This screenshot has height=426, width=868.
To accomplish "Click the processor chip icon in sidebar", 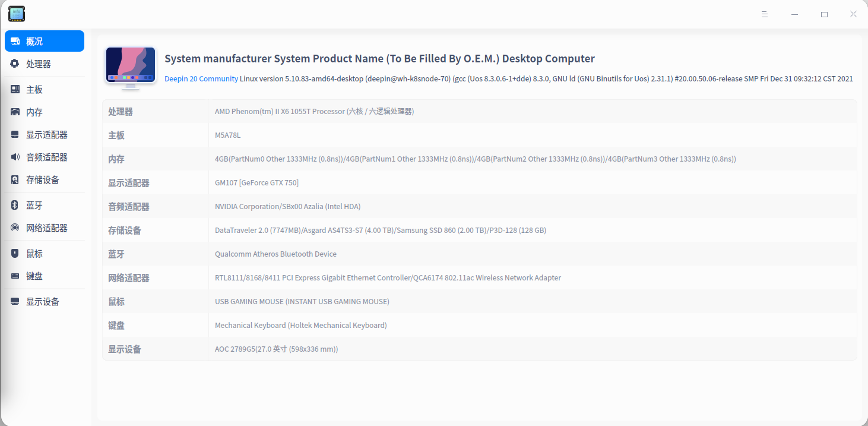I will pos(15,64).
